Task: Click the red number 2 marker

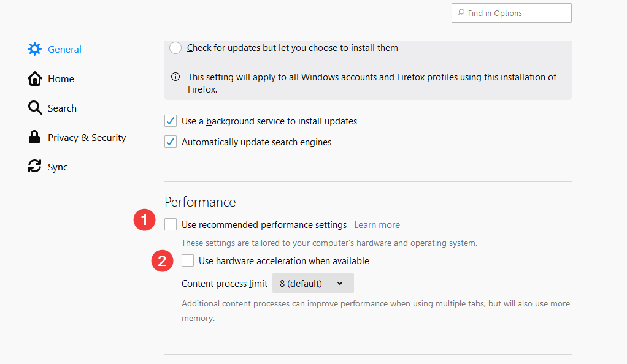Action: (162, 261)
